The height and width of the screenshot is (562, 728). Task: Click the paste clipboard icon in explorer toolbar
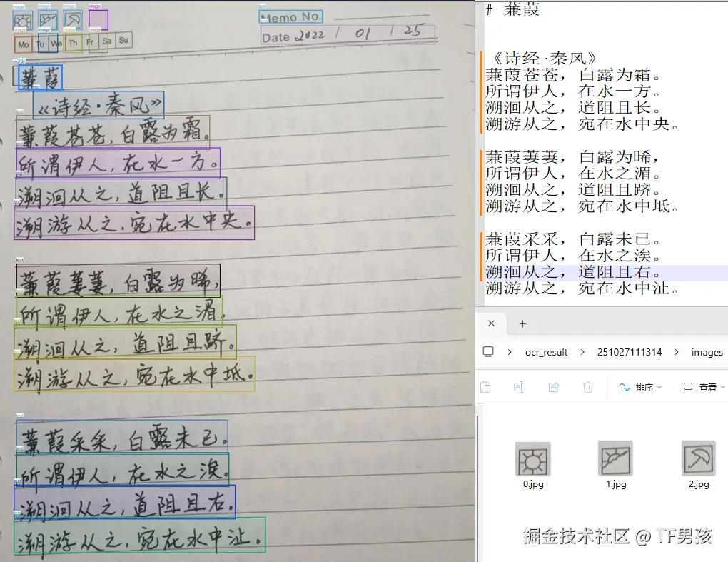point(485,387)
